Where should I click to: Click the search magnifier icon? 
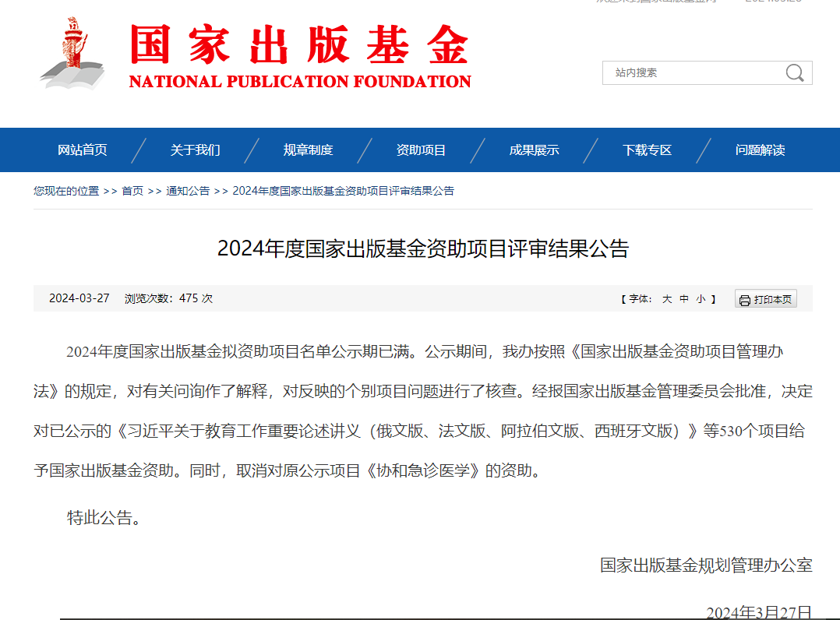point(795,72)
